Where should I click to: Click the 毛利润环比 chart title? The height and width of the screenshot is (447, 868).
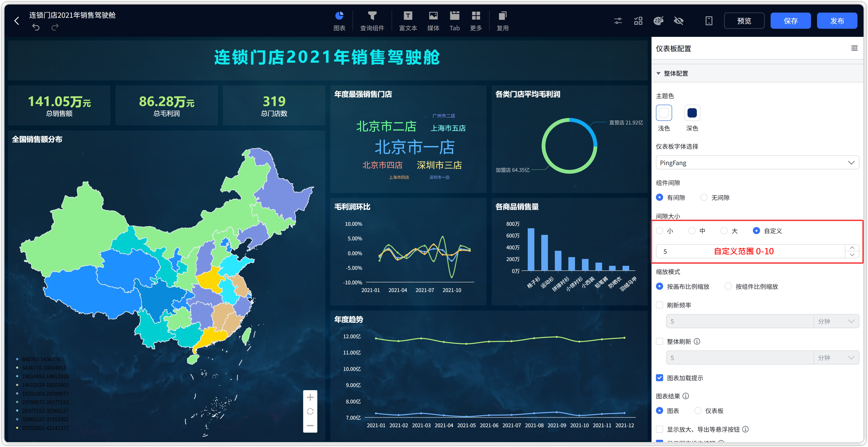352,206
